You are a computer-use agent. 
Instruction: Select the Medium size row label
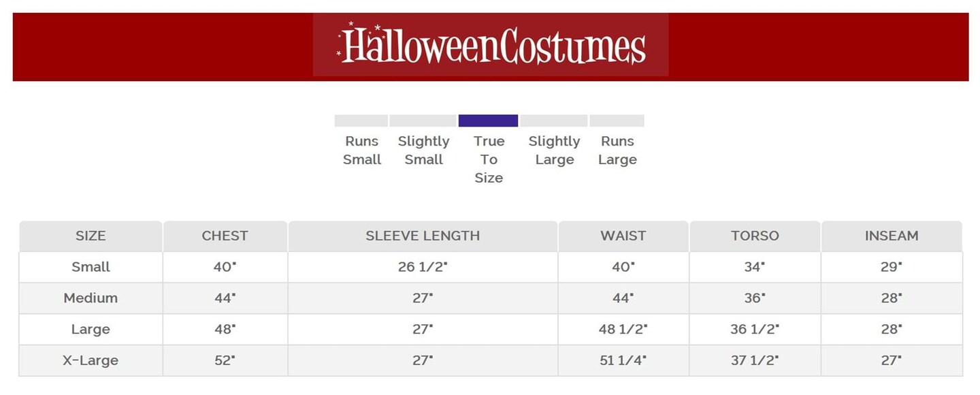91,298
